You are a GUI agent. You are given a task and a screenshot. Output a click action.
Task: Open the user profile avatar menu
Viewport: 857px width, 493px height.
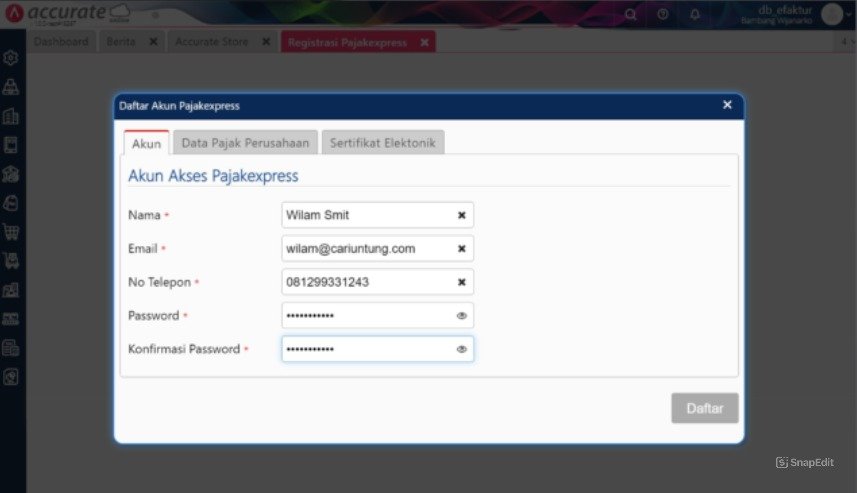click(832, 14)
